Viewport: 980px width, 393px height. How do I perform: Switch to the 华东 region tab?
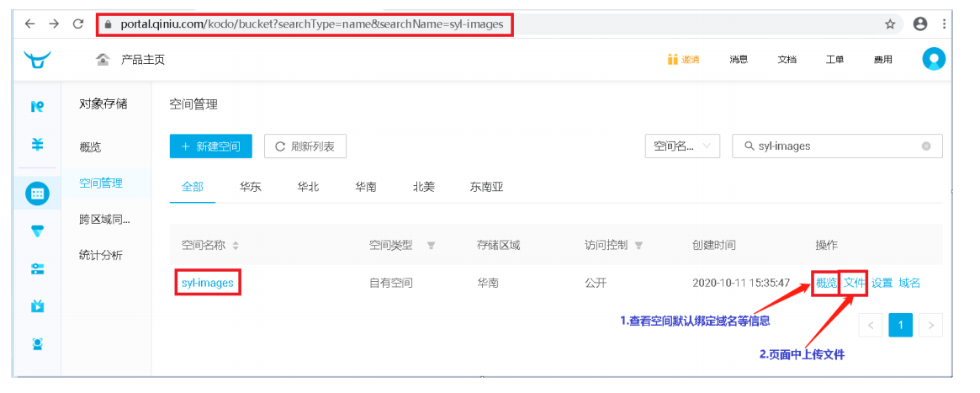coord(250,187)
